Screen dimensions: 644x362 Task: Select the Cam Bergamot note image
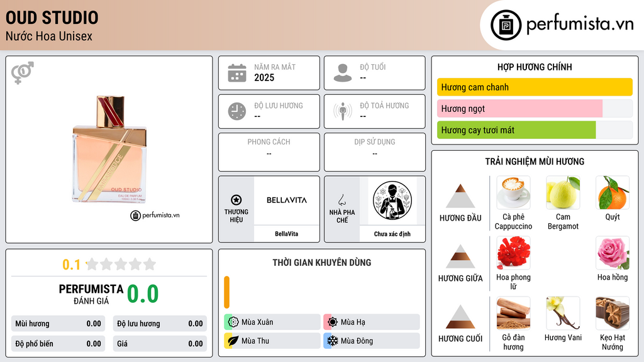[563, 192]
